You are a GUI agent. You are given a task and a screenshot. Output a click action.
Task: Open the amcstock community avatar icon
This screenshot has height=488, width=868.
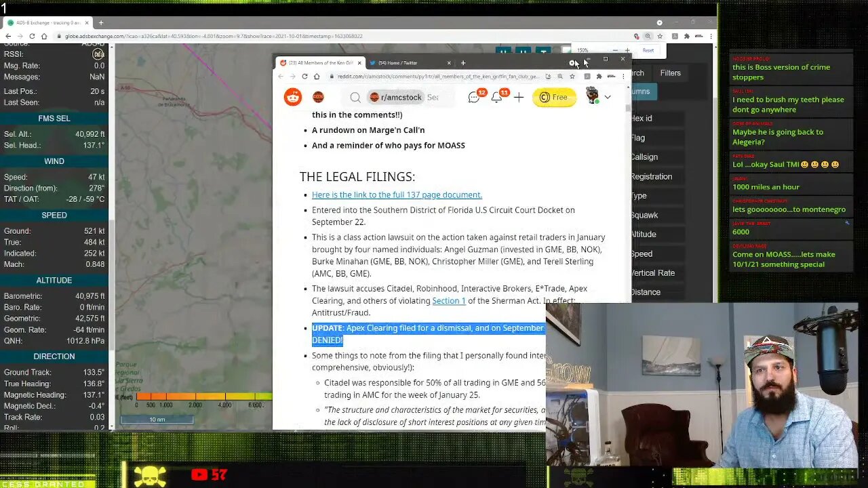click(x=318, y=97)
